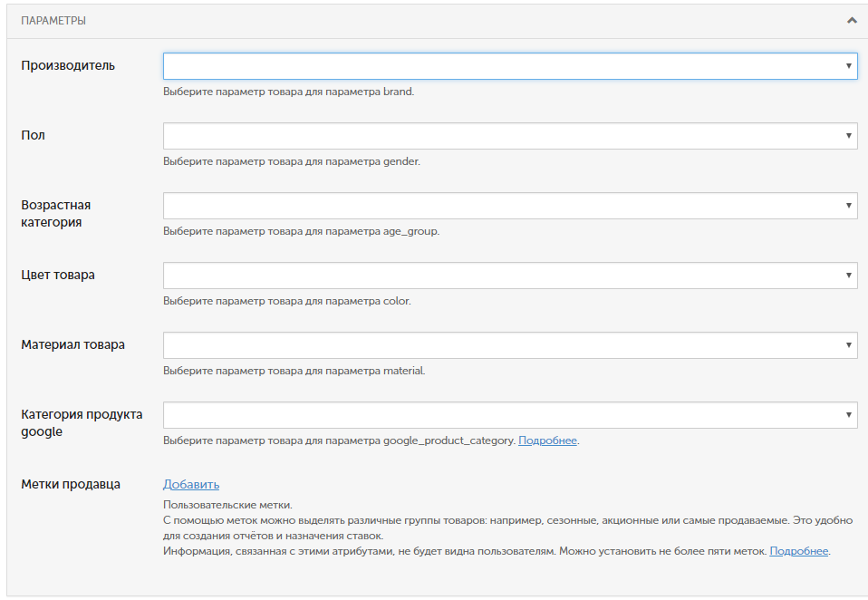Viewport: 868px width, 600px height.
Task: Collapse the ПАРАМЕТРЫ panel with chevron icon
Action: 852,21
